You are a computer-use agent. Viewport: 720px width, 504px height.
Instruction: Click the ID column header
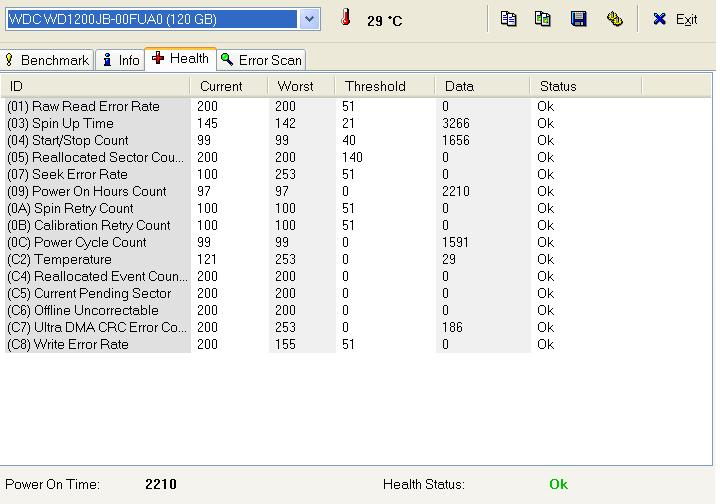(95, 86)
